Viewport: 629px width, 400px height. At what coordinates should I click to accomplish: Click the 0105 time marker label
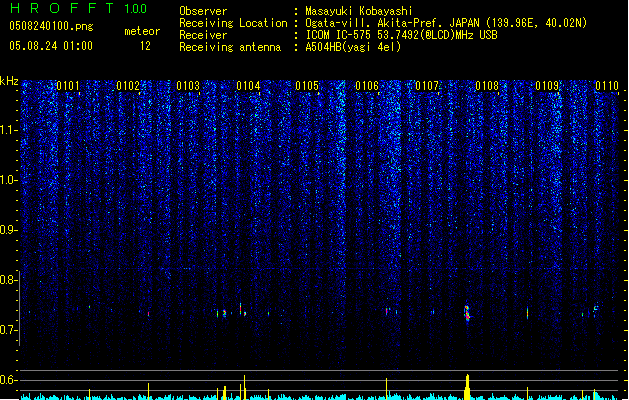click(x=307, y=86)
